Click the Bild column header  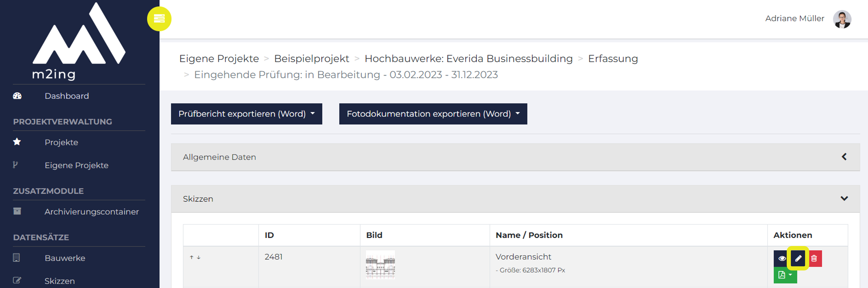(x=374, y=235)
